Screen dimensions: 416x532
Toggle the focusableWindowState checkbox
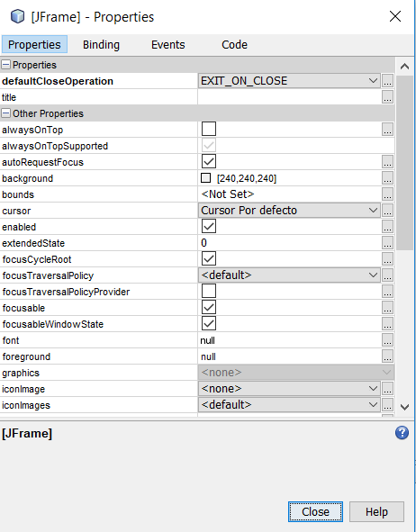pos(209,324)
